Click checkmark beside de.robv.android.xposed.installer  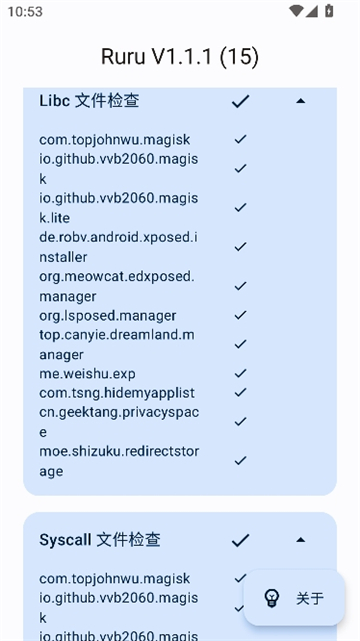[x=240, y=247]
